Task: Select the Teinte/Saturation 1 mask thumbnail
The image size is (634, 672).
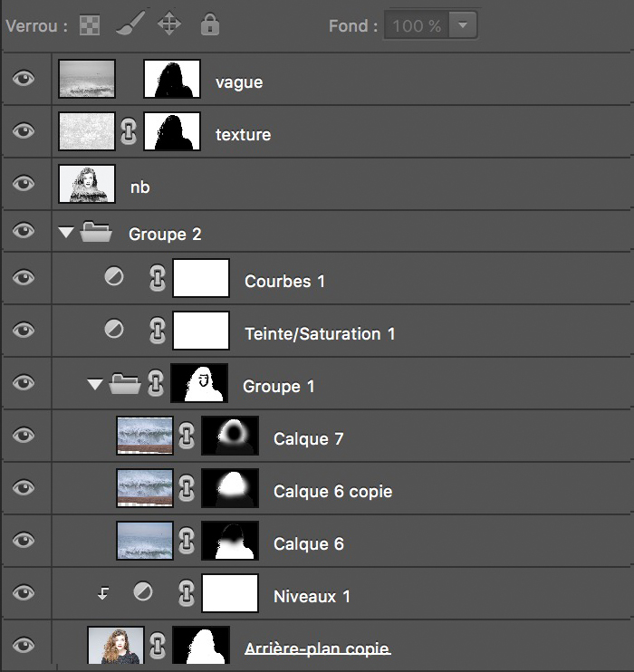Action: tap(201, 331)
